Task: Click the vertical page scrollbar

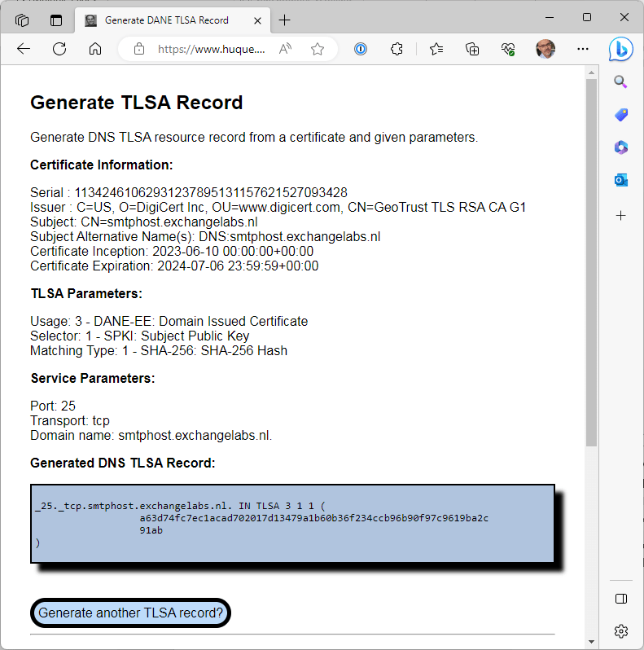Action: coord(591,261)
